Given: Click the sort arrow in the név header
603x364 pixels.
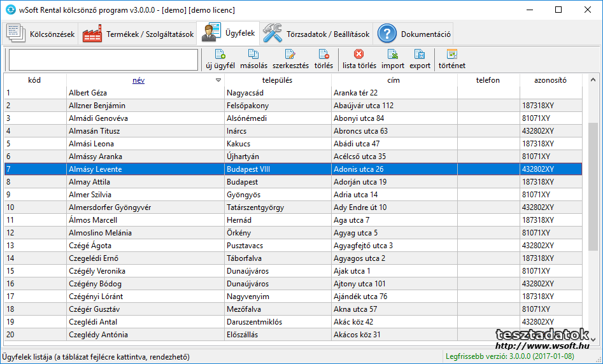Looking at the screenshot, I should pos(218,80).
